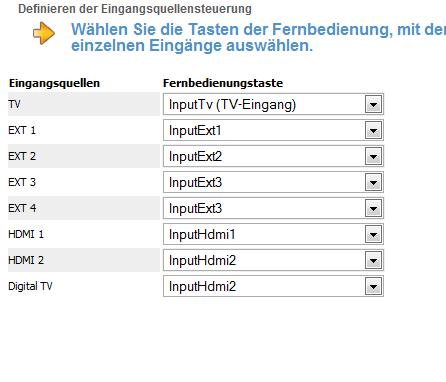446x382 pixels.
Task: Expand the HDMI 1 dropdown arrow
Action: pyautogui.click(x=373, y=235)
